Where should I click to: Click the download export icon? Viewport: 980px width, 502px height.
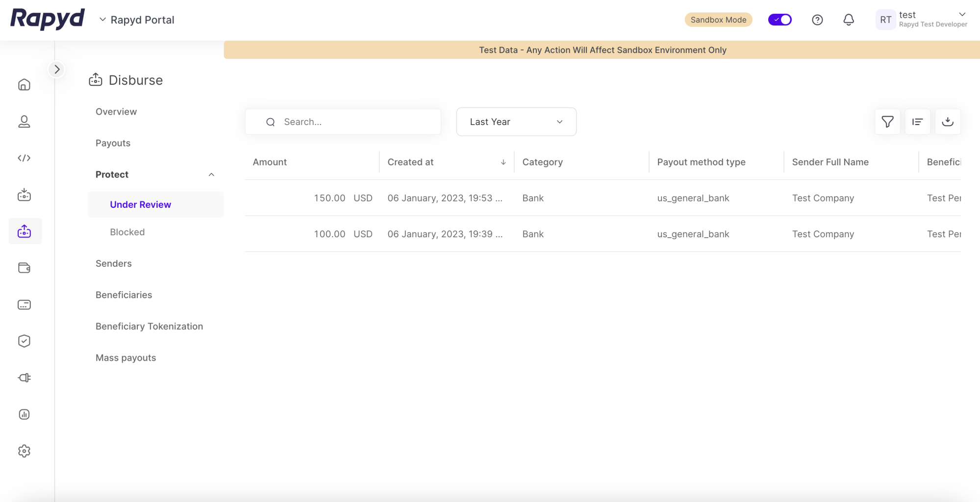pos(947,122)
